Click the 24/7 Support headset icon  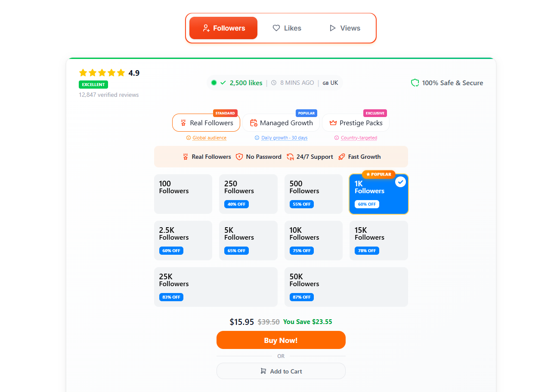(290, 157)
